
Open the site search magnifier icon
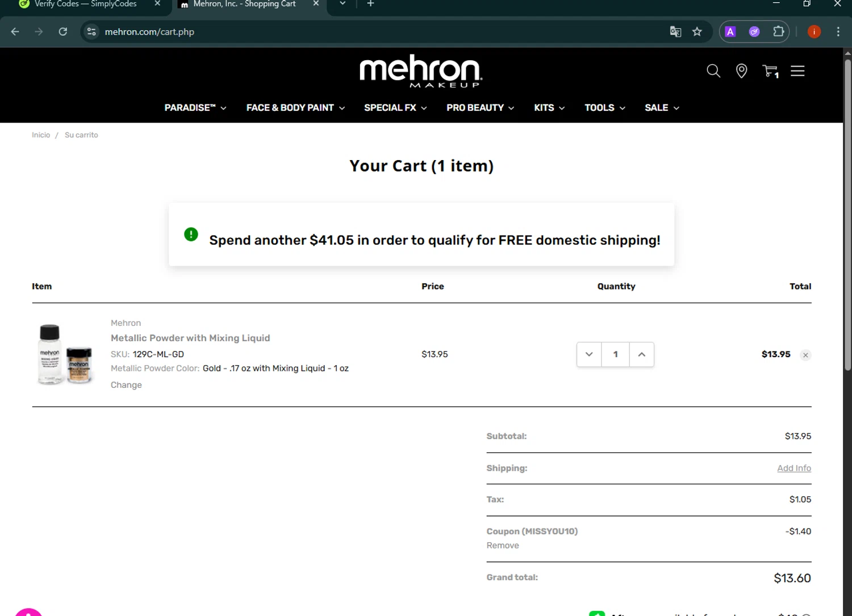coord(713,71)
